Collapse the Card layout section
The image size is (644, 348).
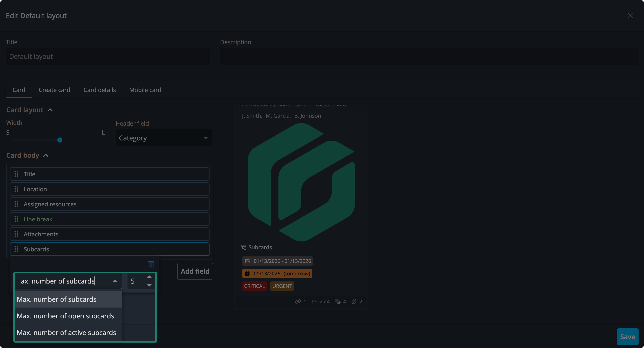click(50, 110)
